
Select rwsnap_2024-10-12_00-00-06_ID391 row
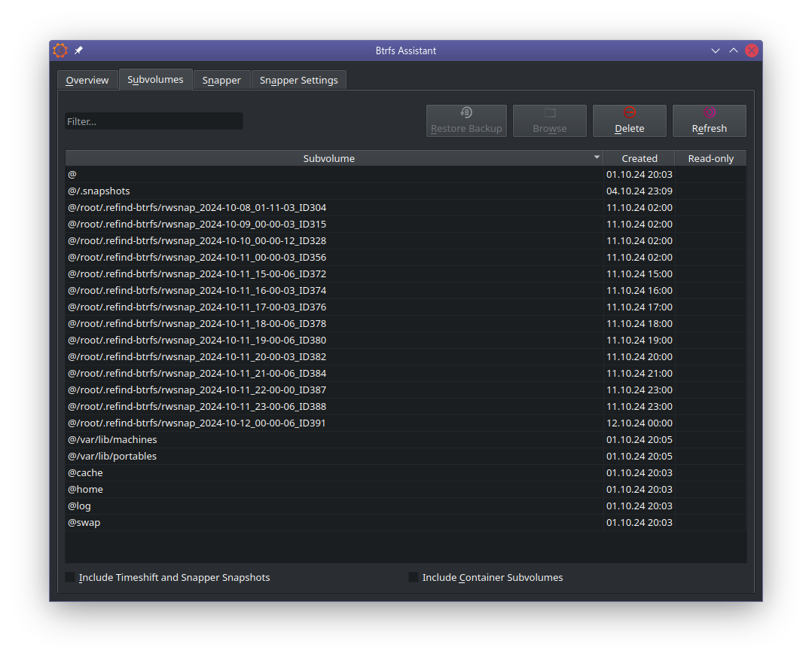pos(405,423)
